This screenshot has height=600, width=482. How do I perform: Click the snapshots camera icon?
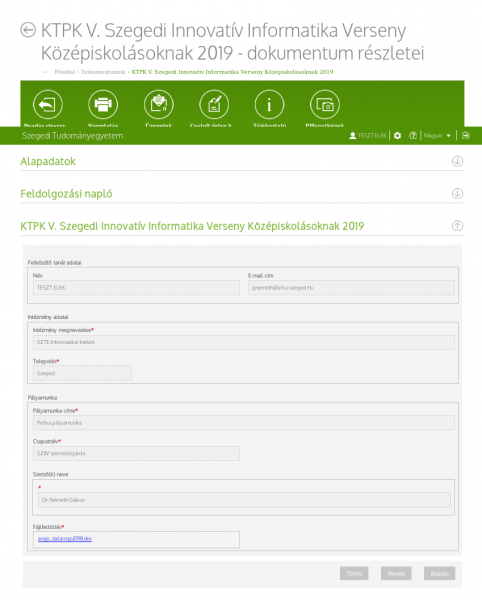pos(325,104)
